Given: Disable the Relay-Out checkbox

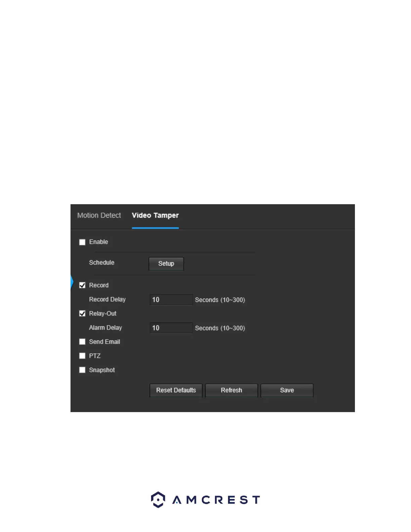Looking at the screenshot, I should (82, 313).
